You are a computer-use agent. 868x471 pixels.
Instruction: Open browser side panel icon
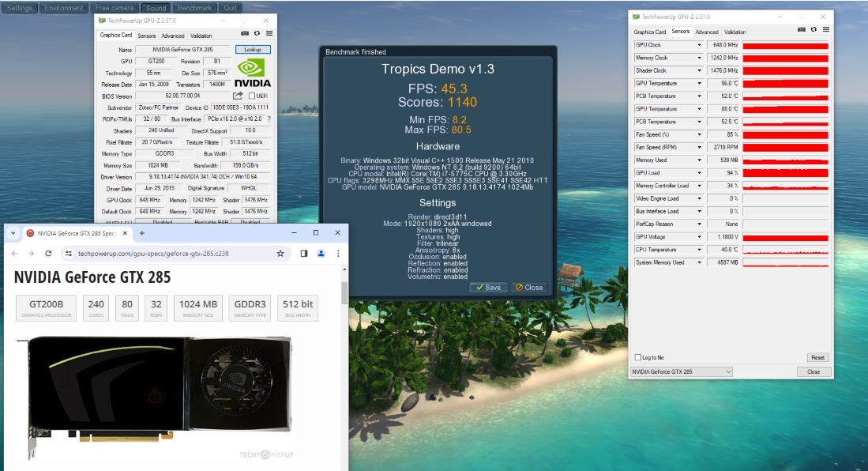click(304, 253)
